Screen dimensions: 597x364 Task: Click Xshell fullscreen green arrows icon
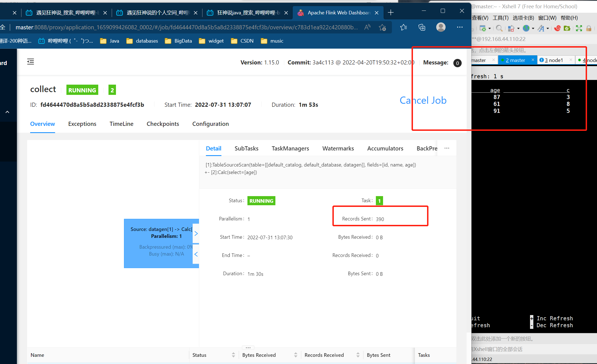point(579,28)
